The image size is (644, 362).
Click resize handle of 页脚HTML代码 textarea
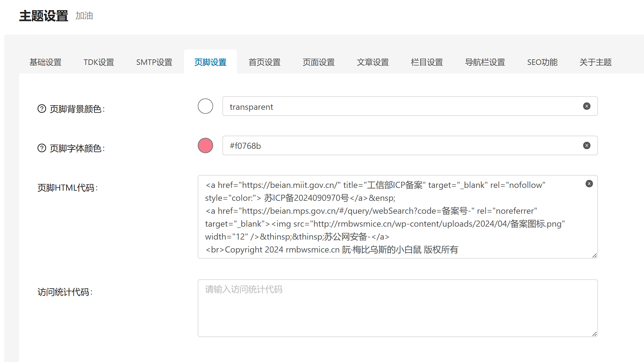(x=594, y=256)
